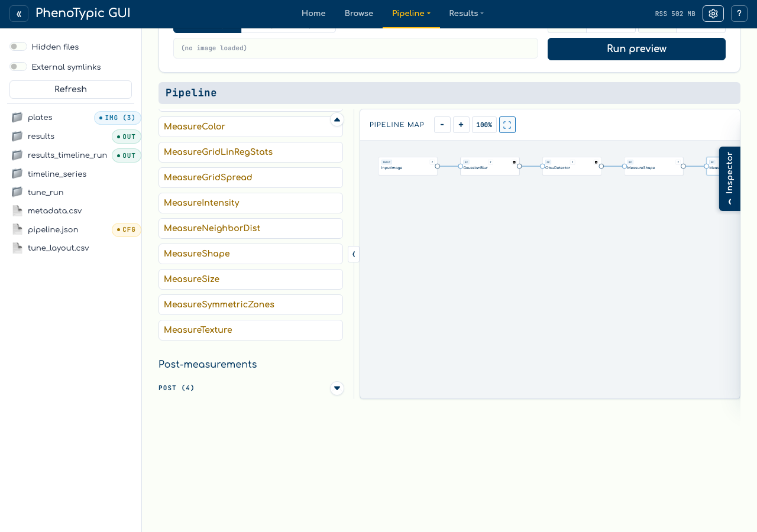Viewport: 757px width, 532px height.
Task: Enable the Hidden files toggle
Action: [18, 47]
